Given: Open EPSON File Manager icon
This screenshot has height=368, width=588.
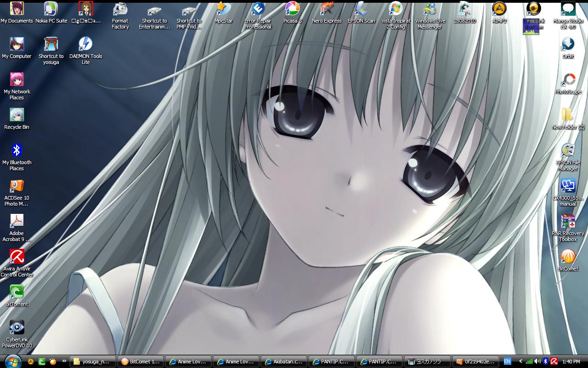Looking at the screenshot, I should point(568,157).
